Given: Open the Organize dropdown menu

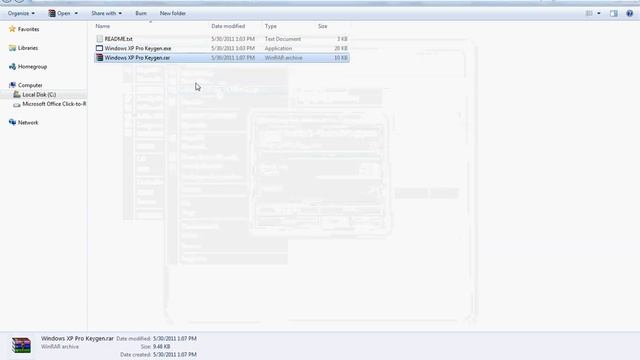Looking at the screenshot, I should point(21,13).
